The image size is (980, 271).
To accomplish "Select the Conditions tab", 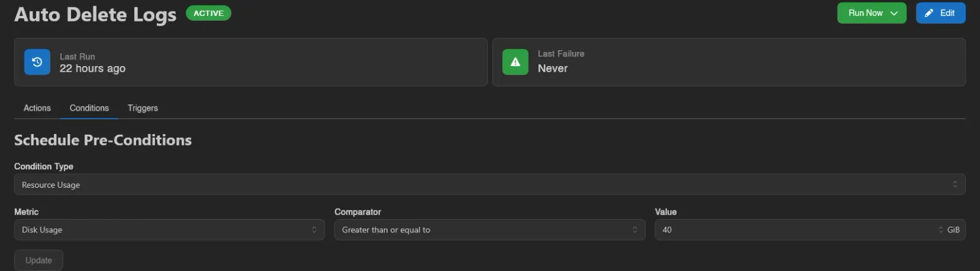I will (89, 108).
